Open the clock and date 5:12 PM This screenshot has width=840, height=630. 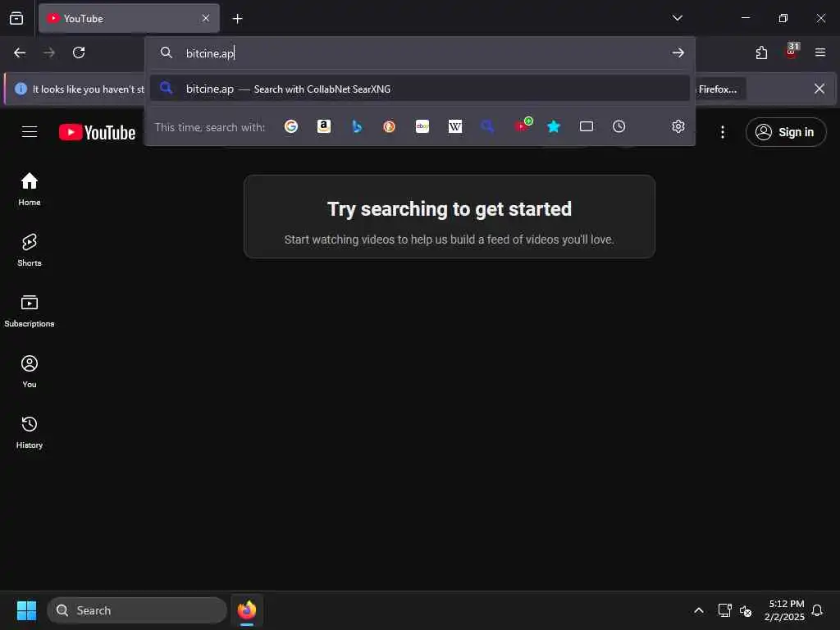[785, 610]
